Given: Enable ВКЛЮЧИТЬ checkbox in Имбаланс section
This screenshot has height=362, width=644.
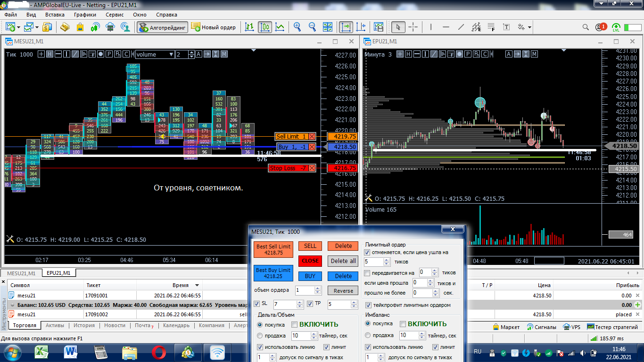Looking at the screenshot, I should (403, 324).
